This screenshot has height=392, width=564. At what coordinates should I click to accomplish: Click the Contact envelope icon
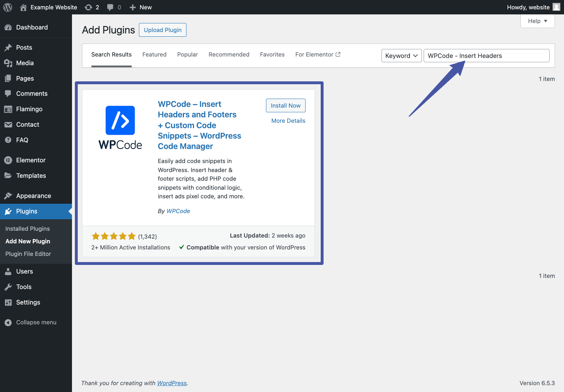point(8,125)
